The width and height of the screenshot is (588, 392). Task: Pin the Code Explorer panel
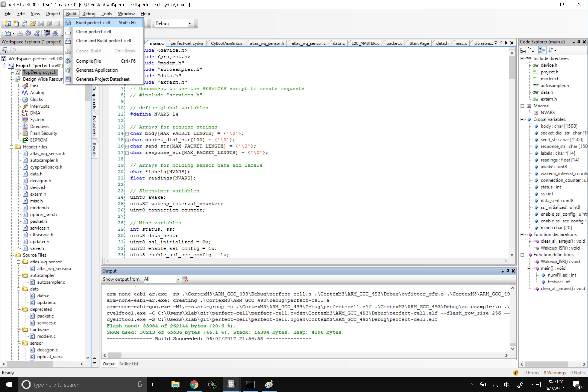[x=579, y=42]
